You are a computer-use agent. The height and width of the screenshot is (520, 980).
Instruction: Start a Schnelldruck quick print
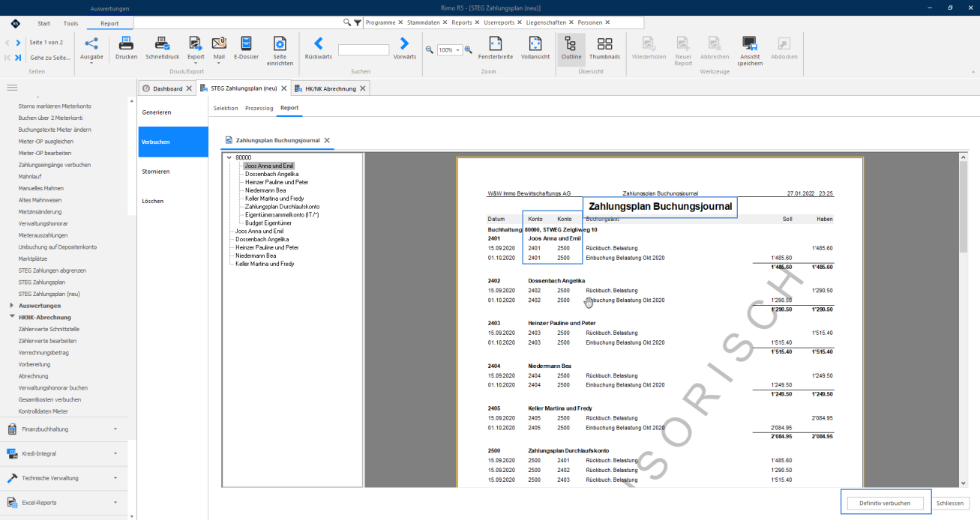163,48
